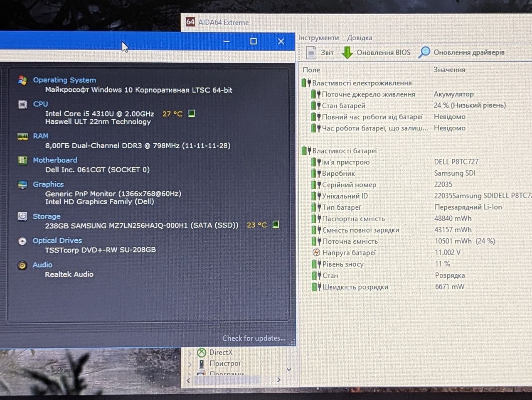Click the text 'Realtek Audio' in Speccy

coord(69,275)
